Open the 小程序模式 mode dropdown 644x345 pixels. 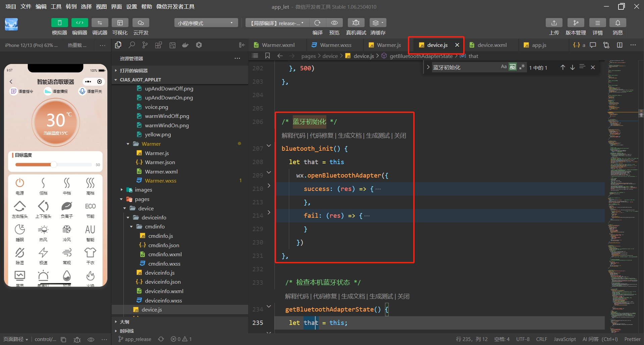(206, 23)
